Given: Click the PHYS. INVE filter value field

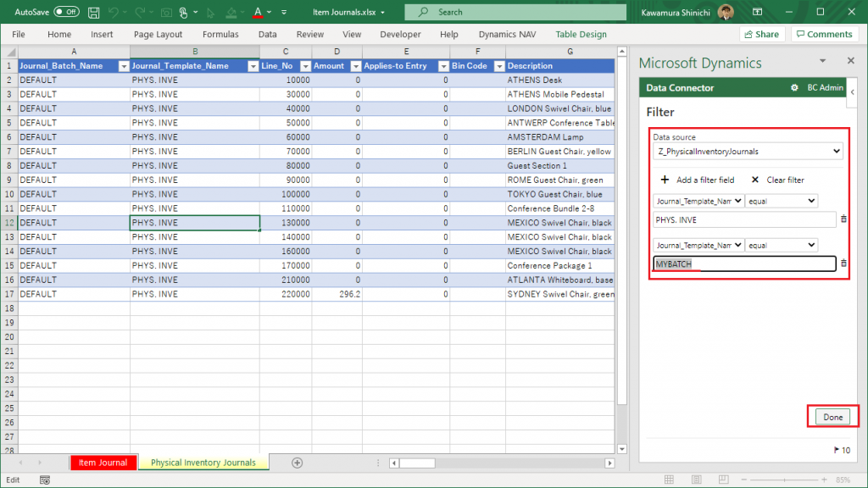Looking at the screenshot, I should pyautogui.click(x=744, y=219).
